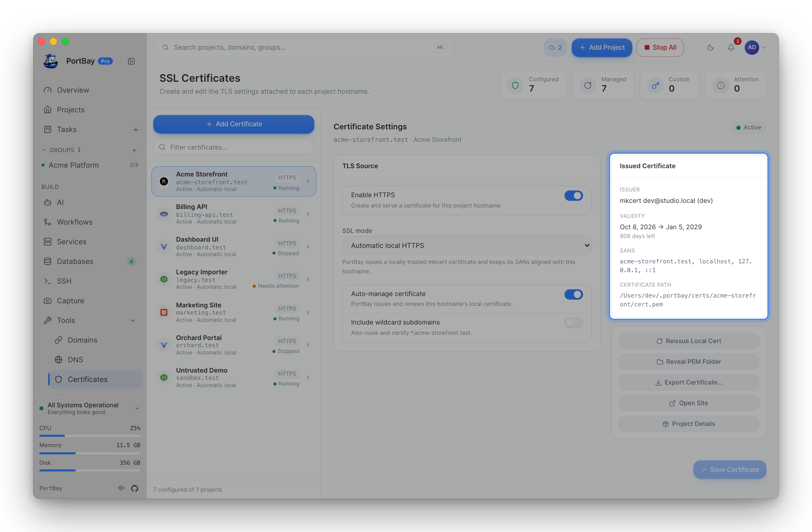Expand user account menu chevron
812x532 pixels.
coord(764,48)
